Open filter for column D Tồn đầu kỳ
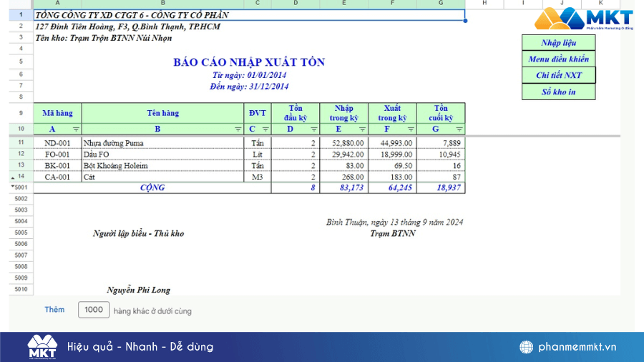The height and width of the screenshot is (362, 644). tap(314, 129)
